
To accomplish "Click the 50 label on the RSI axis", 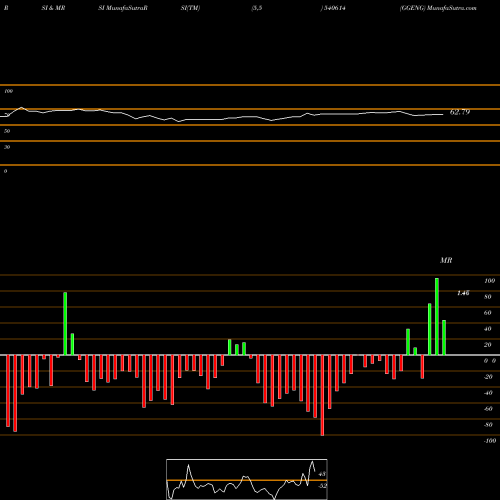I will [7, 131].
